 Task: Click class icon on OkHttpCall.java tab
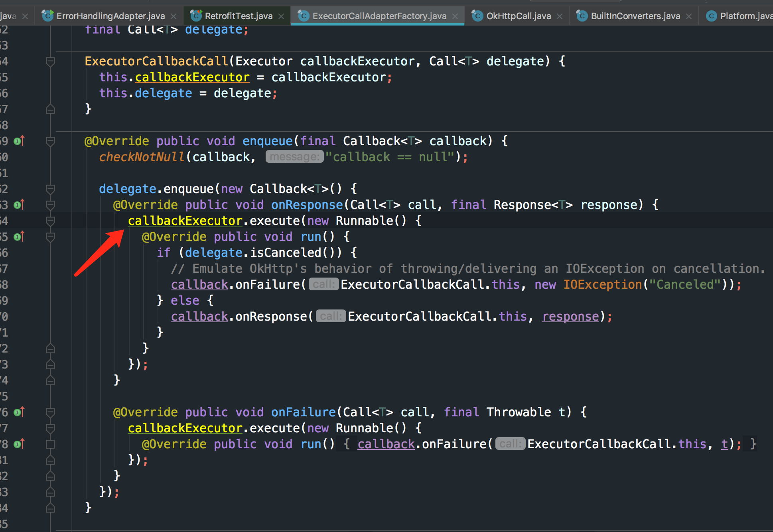point(477,16)
